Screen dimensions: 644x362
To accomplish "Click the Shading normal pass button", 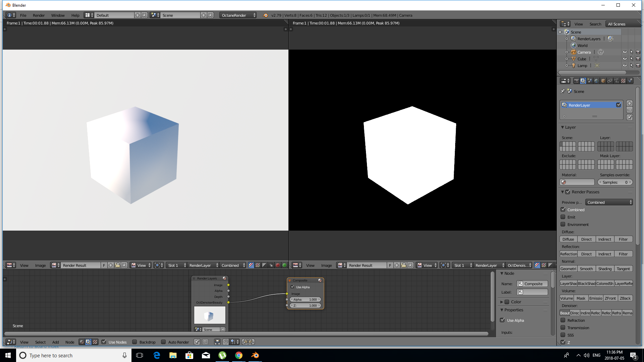I will (x=605, y=268).
